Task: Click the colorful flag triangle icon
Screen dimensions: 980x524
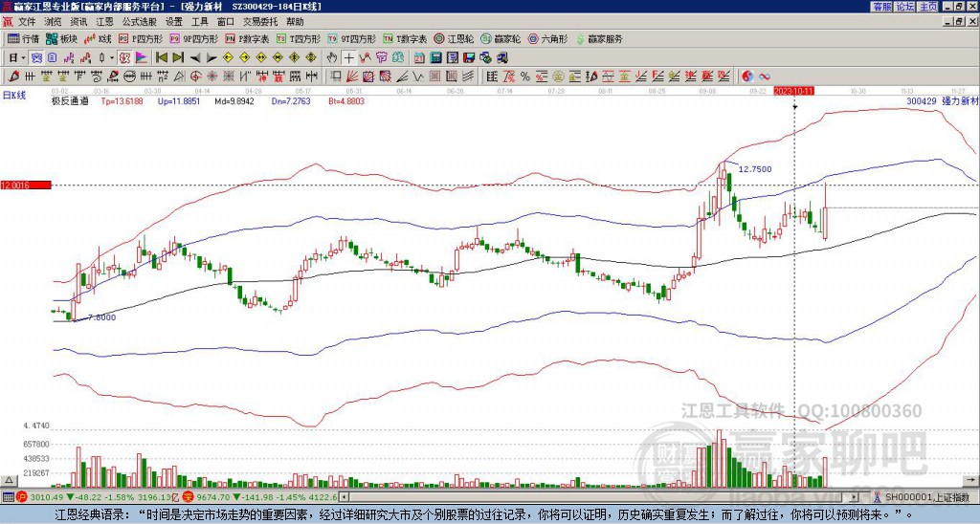Action: point(142,58)
